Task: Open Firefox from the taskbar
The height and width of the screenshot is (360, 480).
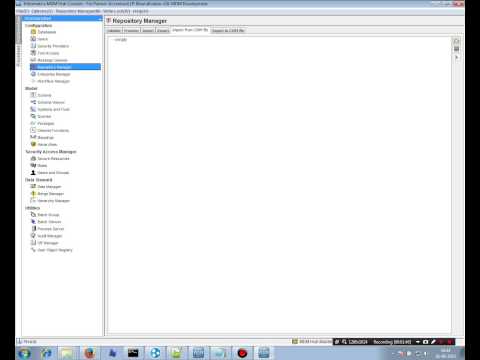Action: click(x=90, y=353)
